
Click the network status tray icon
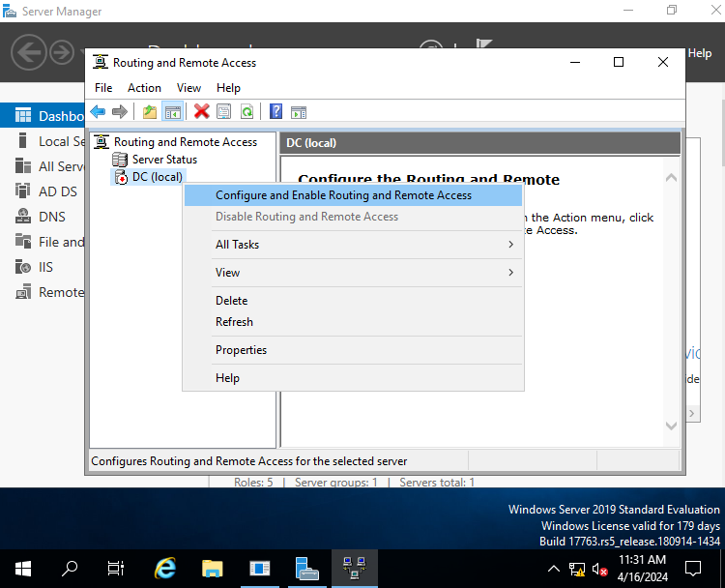coord(577,570)
